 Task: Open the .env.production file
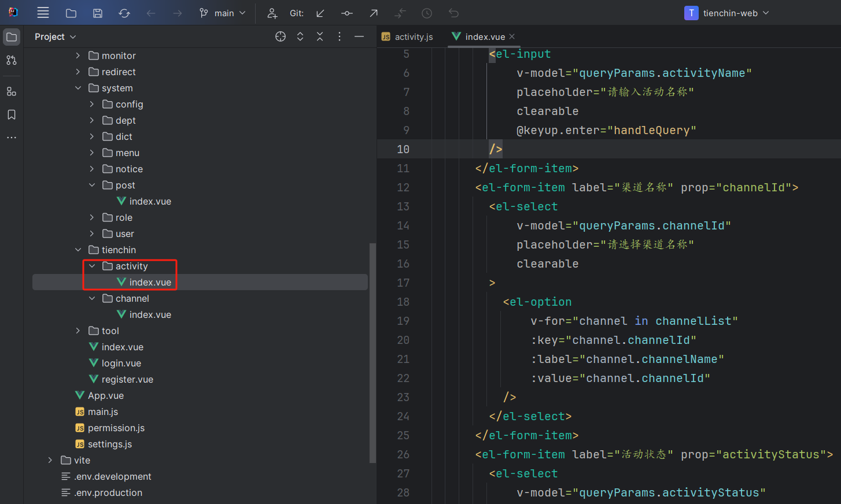pyautogui.click(x=102, y=492)
